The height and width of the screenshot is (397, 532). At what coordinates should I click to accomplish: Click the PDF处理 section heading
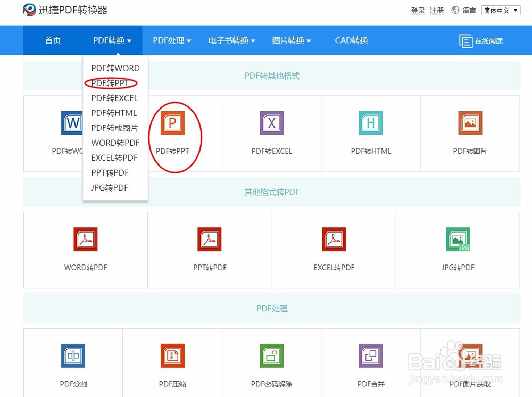point(272,309)
